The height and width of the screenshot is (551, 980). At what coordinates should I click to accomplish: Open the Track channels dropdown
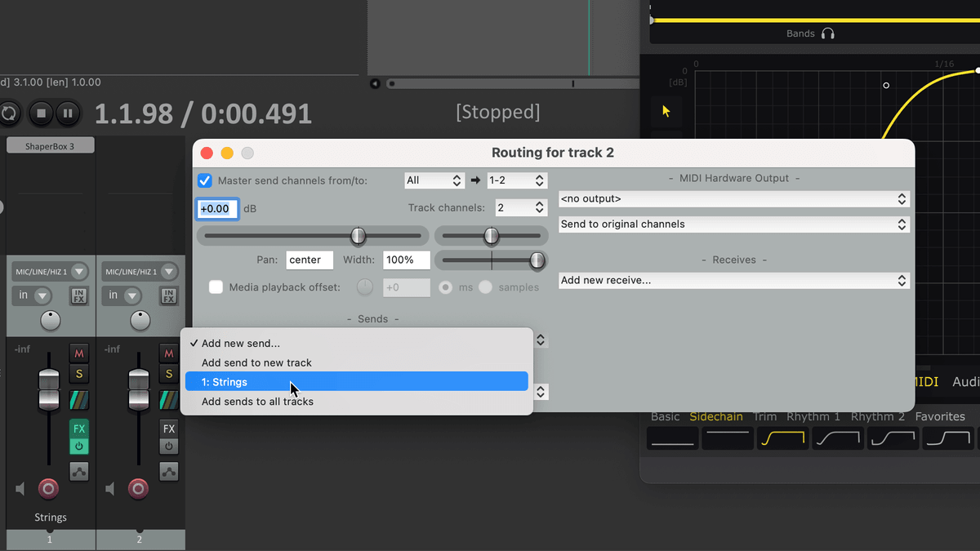tap(521, 208)
